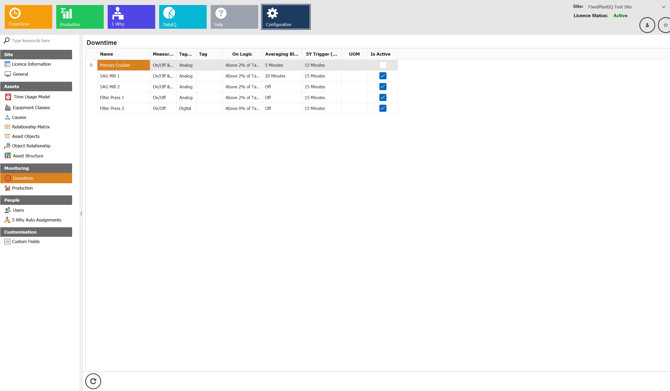Open Causes in Assets section
Screen dimensions: 670x391
click(19, 117)
